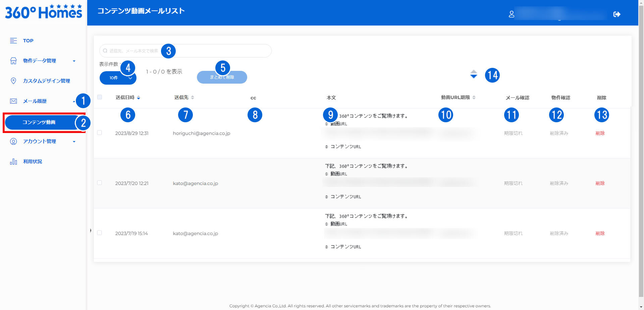Open the 10件 display count dropdown
Viewport: 644px width, 310px height.
click(x=117, y=78)
